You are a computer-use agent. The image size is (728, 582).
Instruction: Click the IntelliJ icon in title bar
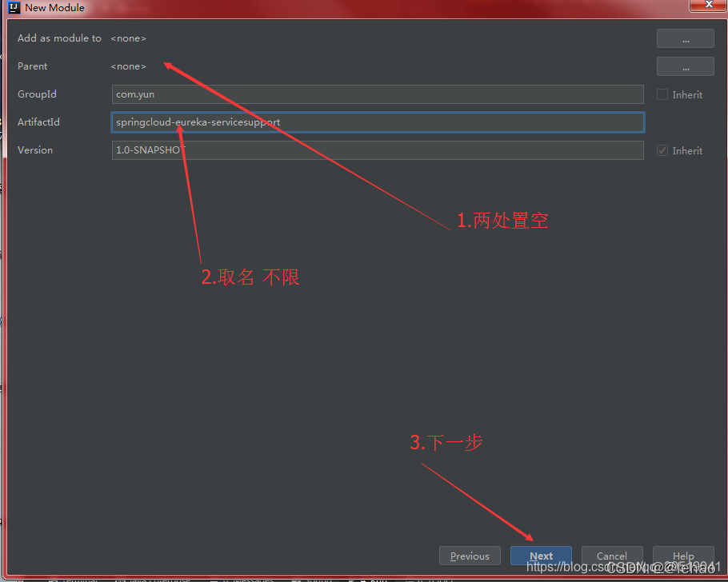tap(14, 8)
